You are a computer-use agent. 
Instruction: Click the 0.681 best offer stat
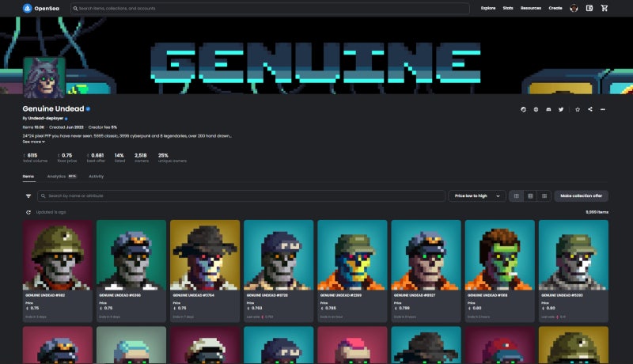pos(96,157)
